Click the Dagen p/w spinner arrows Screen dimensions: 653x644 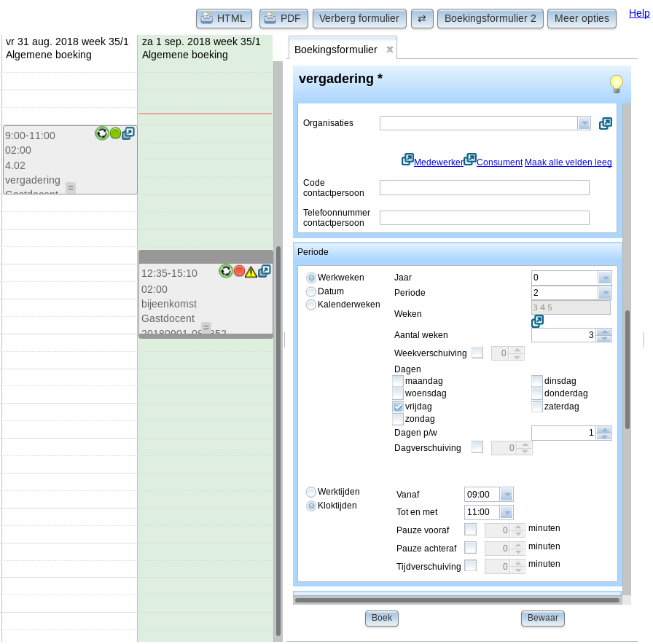pos(604,433)
